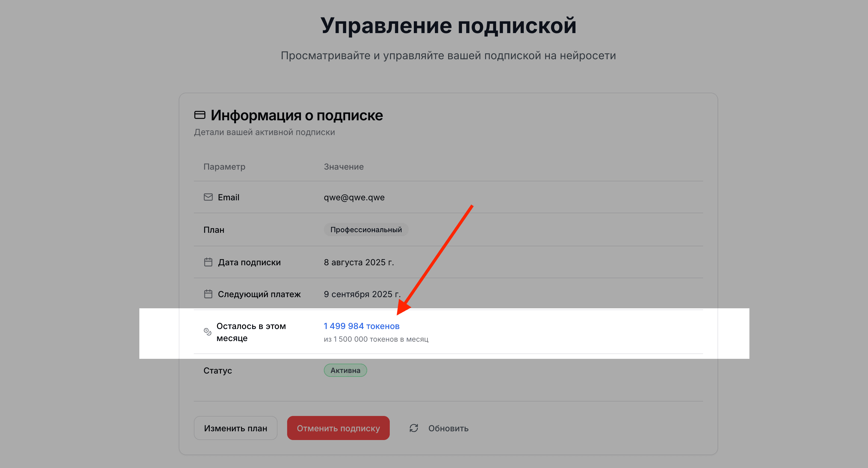This screenshot has width=868, height=468.
Task: Click the Управление подпиской page title
Action: pos(448,25)
